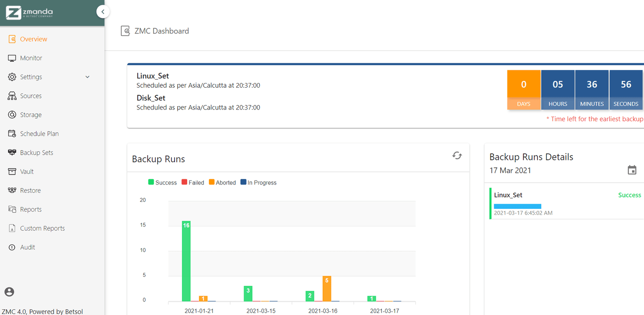Screen dimensions: 644x315
Task: Click the Hours countdown tile
Action: (x=558, y=90)
